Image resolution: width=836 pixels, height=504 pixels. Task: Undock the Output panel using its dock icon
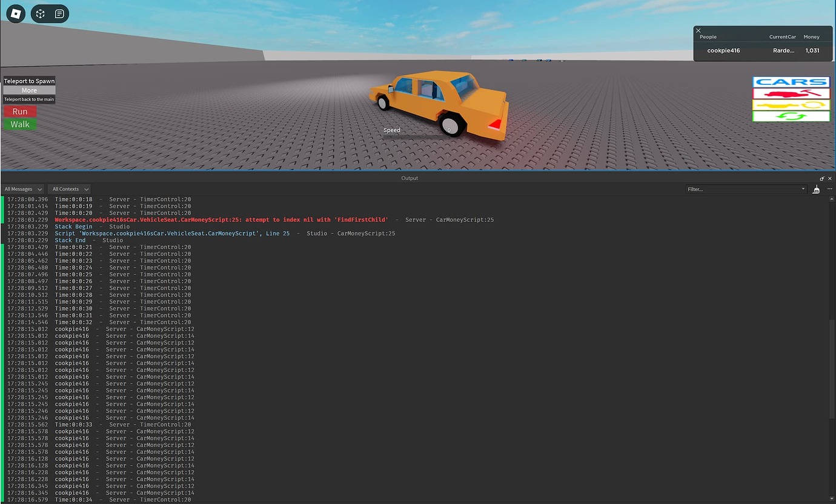click(821, 178)
